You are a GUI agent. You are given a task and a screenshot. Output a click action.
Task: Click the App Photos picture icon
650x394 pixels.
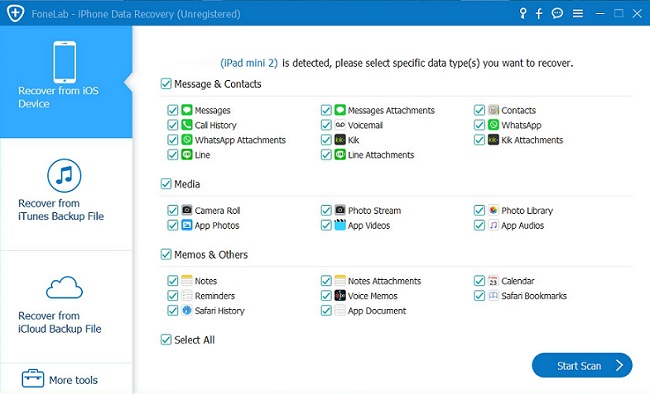tap(187, 225)
